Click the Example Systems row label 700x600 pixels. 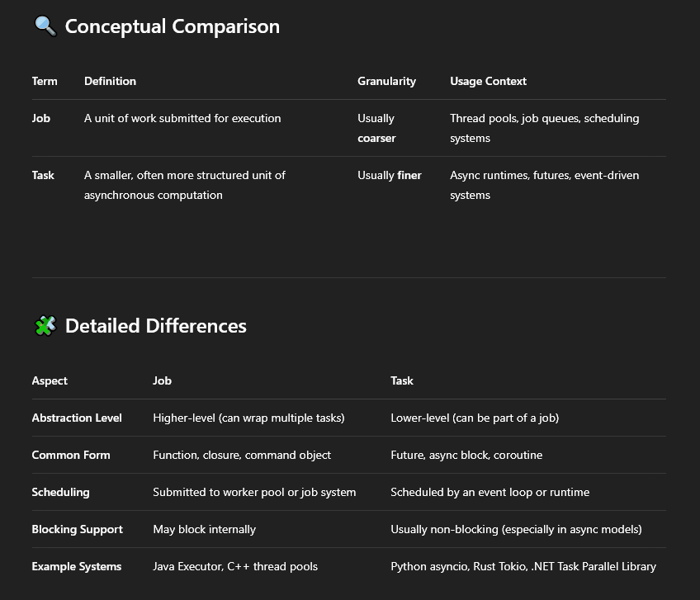[76, 566]
